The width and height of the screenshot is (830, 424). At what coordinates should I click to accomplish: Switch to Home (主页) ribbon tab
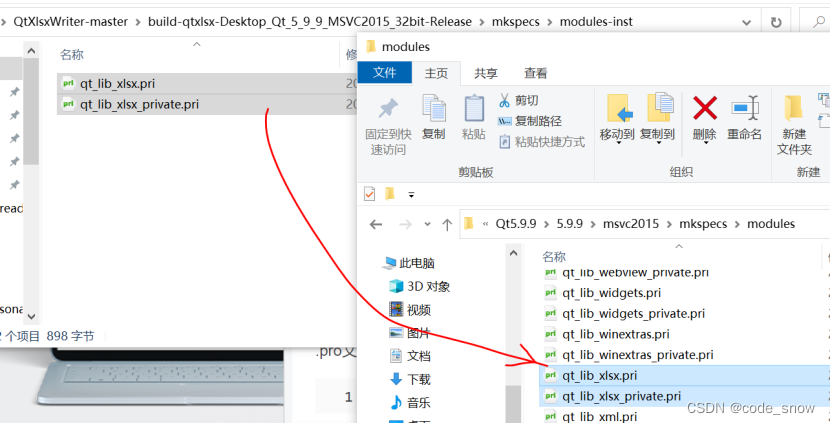[436, 73]
